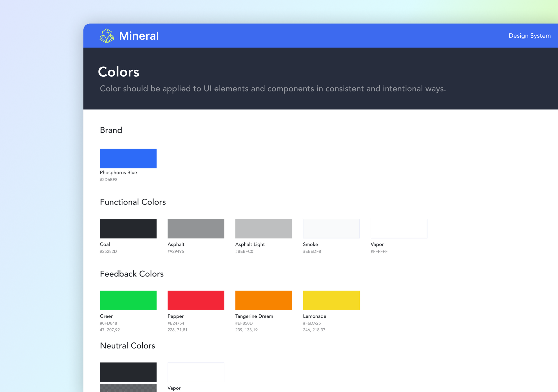Click the Pepper hex code #E24754

click(176, 323)
